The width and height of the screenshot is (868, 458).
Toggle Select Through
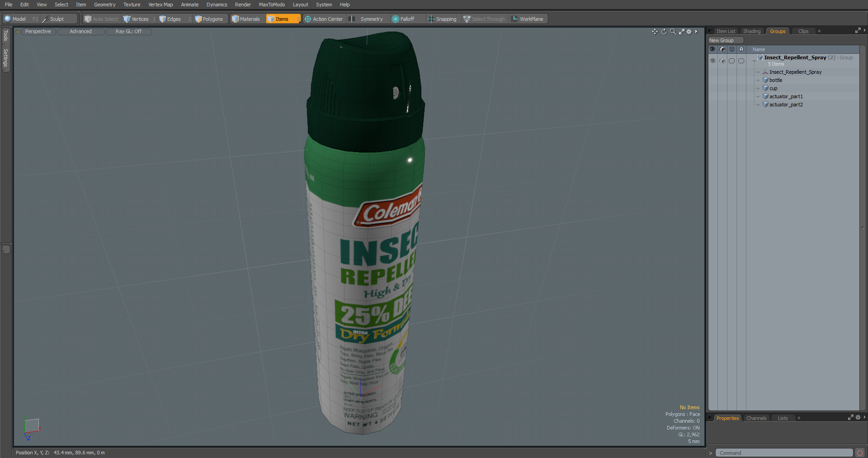tap(484, 19)
